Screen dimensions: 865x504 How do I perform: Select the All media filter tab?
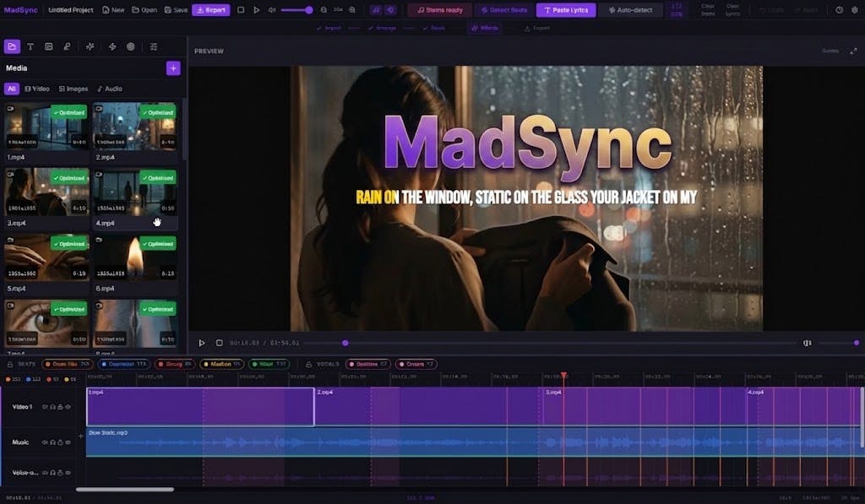(x=12, y=89)
